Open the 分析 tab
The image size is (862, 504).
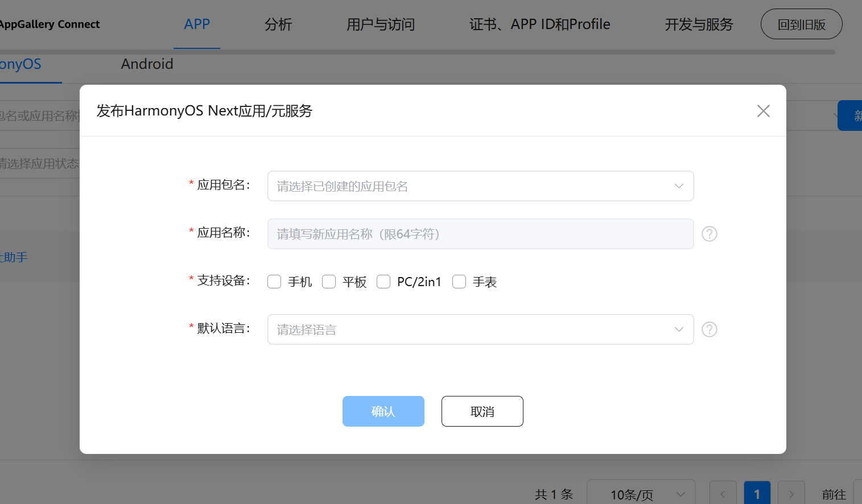click(278, 24)
